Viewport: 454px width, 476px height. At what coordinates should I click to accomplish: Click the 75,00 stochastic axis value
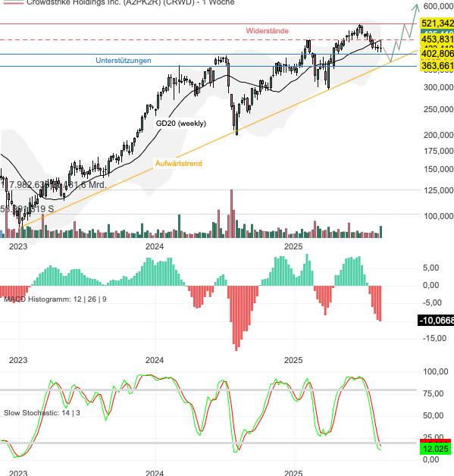433,393
